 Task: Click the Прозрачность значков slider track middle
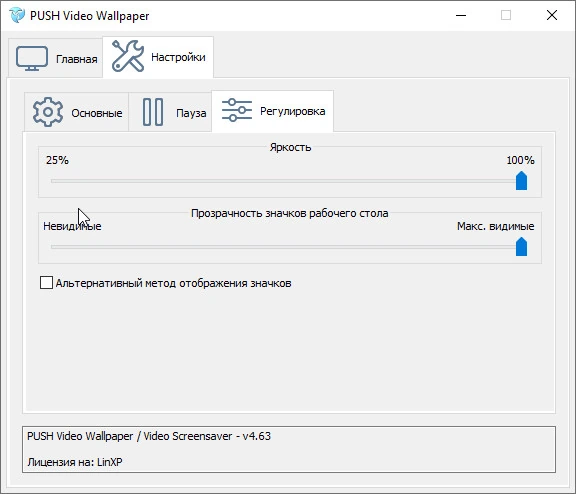pos(286,247)
